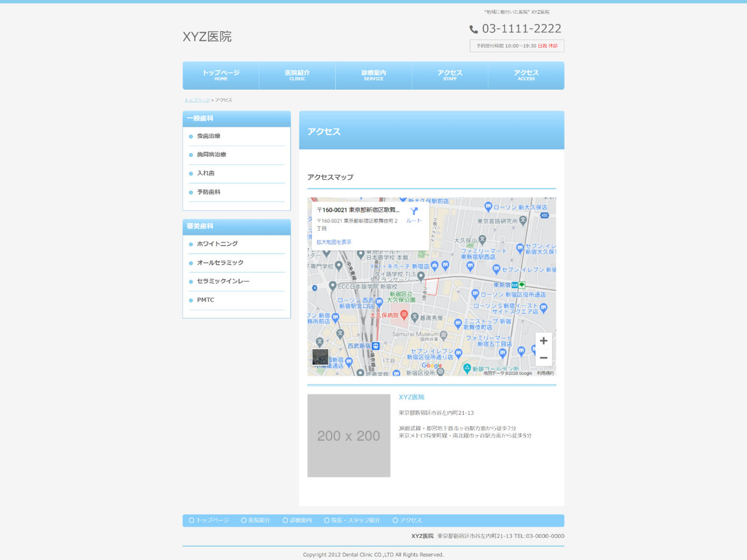
Task: Click the 大久保病院 hospital marker on map
Action: [404, 314]
